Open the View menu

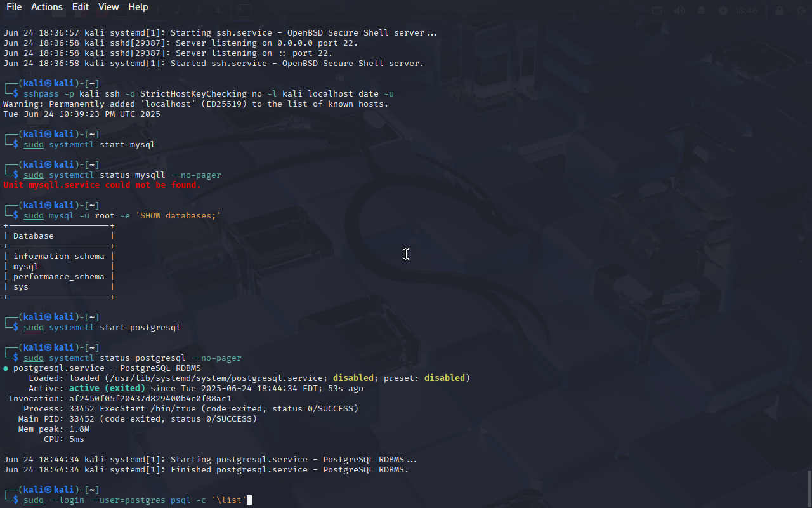click(x=108, y=7)
